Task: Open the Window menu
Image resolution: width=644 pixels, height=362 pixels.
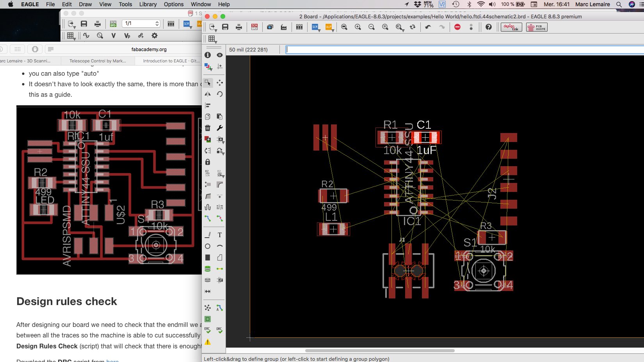Action: pos(201,4)
